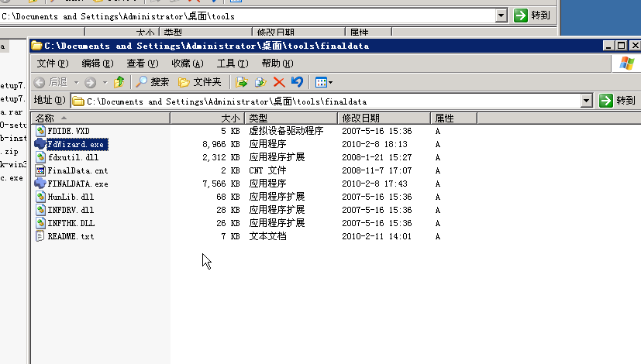This screenshot has height=364, width=641.
Task: Expand the finaldata address bar dropdown
Action: click(x=586, y=101)
